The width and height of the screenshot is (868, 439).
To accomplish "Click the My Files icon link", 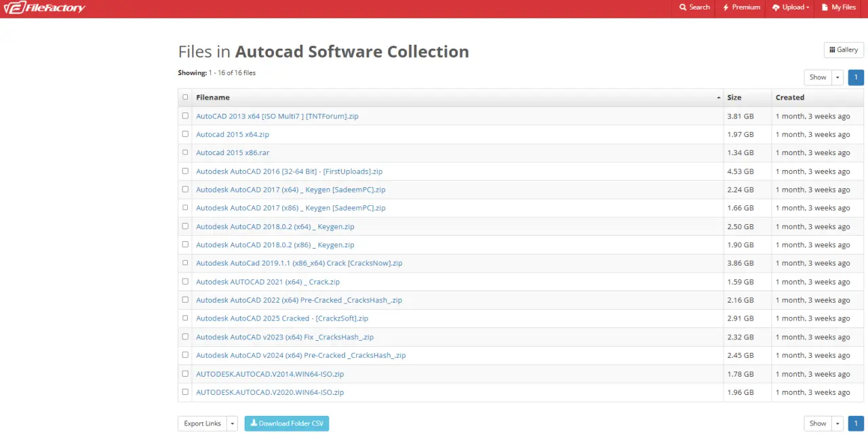I will 839,7.
